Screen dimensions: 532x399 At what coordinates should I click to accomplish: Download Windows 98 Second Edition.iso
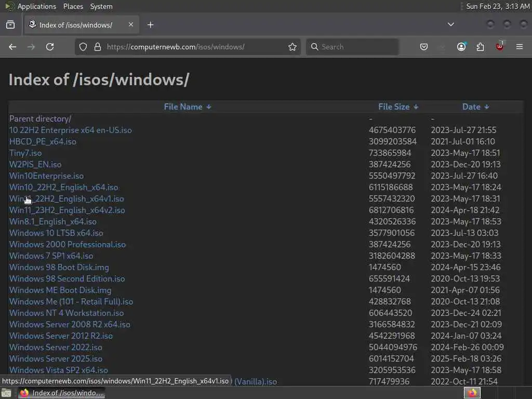point(67,278)
